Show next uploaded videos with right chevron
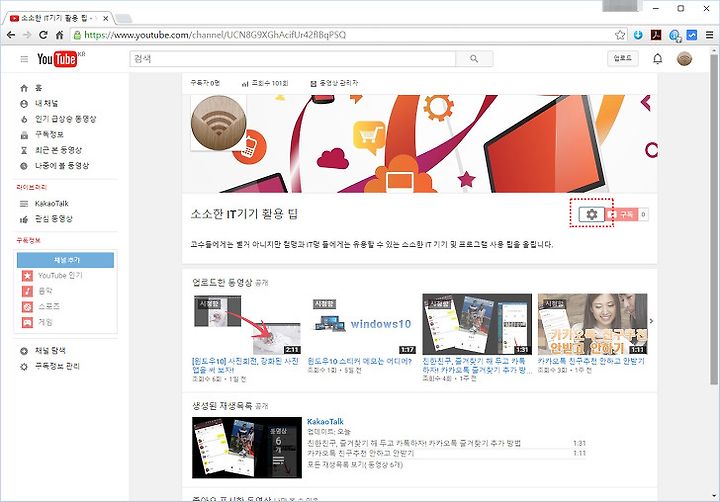720x502 pixels. coord(651,322)
